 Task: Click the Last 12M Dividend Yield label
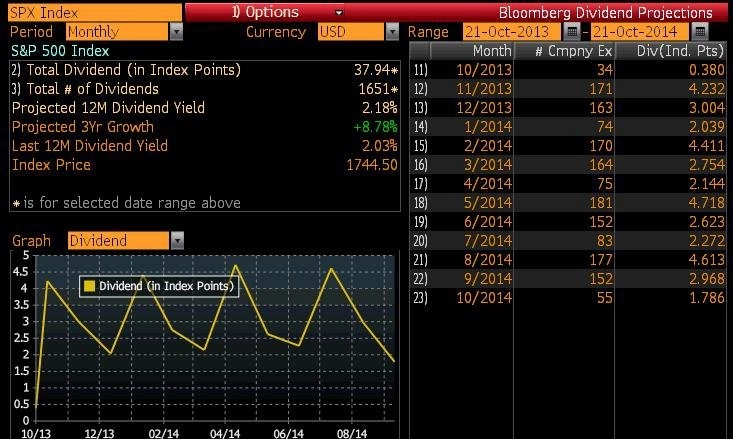click(x=90, y=146)
